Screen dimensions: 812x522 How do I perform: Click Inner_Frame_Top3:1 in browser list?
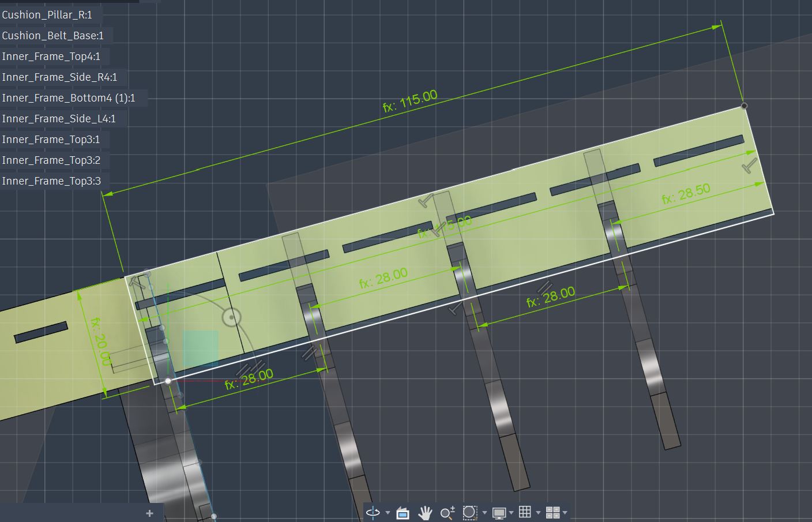point(51,139)
